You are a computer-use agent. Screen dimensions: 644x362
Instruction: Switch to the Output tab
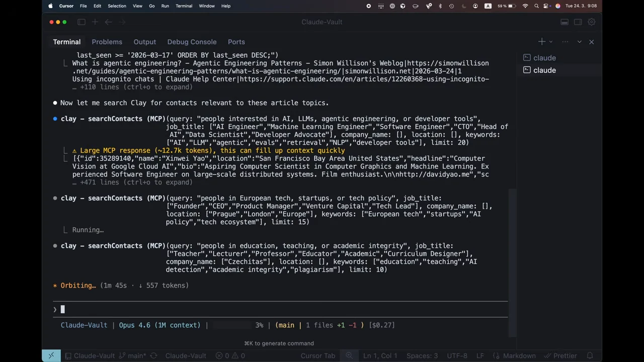coord(145,42)
